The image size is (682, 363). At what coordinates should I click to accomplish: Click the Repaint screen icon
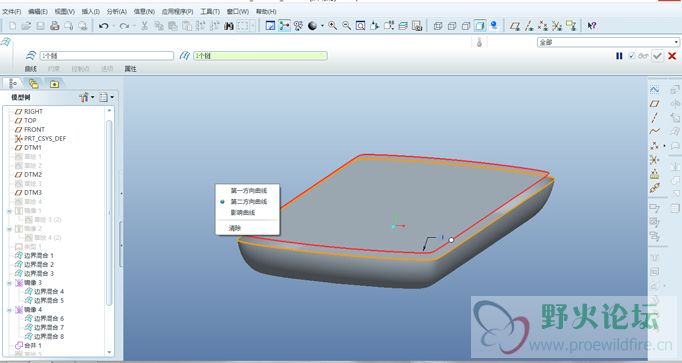pyautogui.click(x=270, y=26)
